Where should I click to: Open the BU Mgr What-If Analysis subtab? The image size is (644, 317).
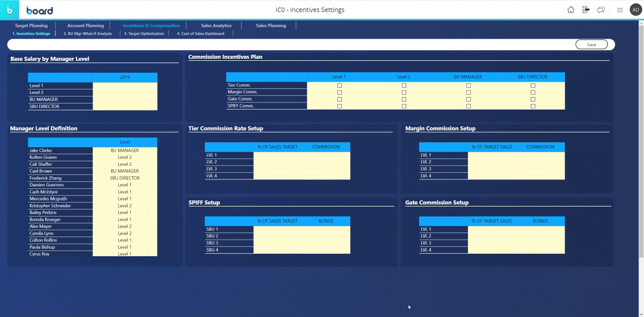click(89, 34)
